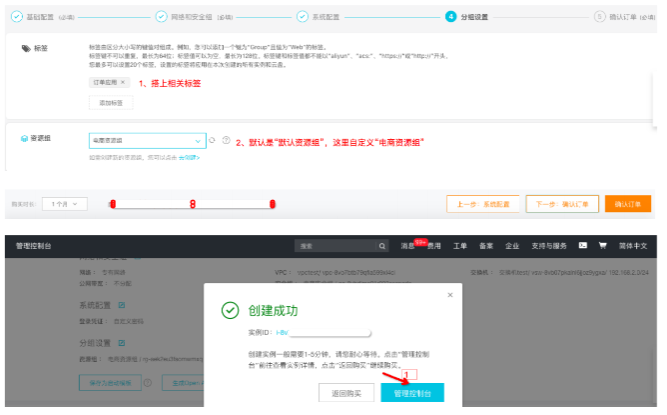Screen dimensions: 667x415
Task: Open 企业 menu in header
Action: click(512, 246)
